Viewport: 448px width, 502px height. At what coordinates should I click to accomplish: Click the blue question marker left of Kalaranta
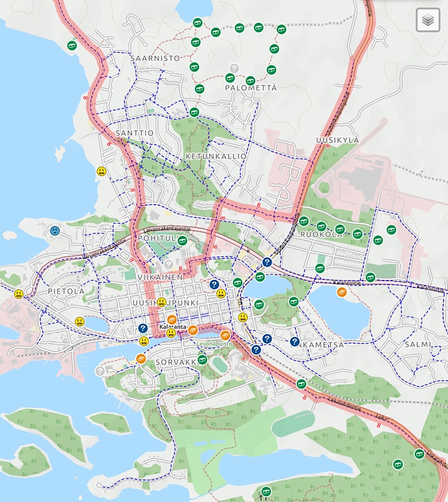143,329
